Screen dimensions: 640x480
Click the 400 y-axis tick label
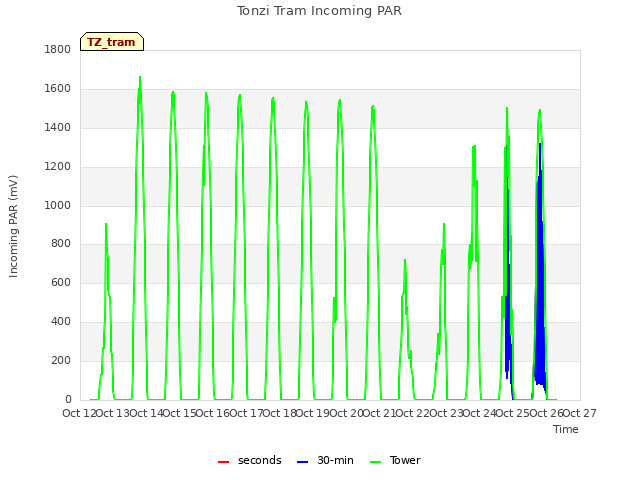coord(61,322)
